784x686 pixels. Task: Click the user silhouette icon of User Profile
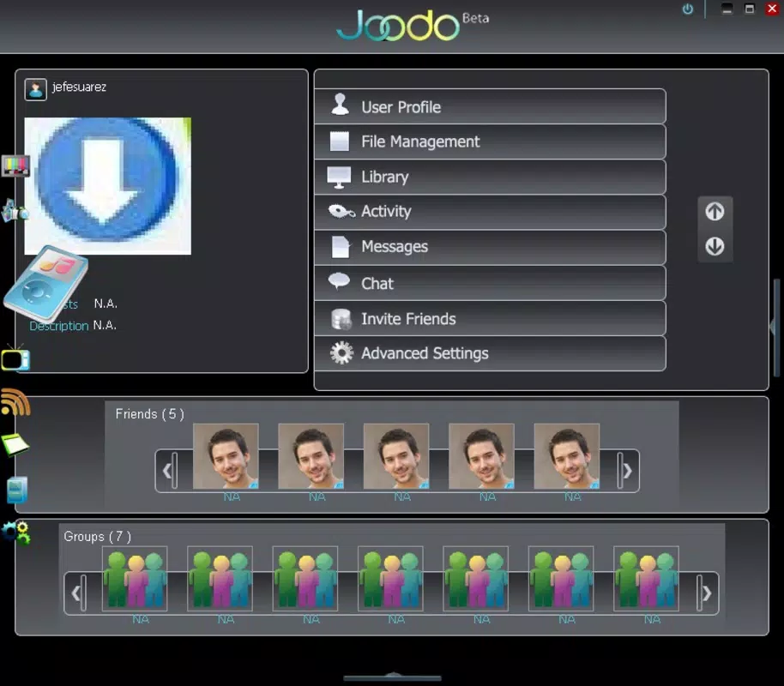(340, 105)
